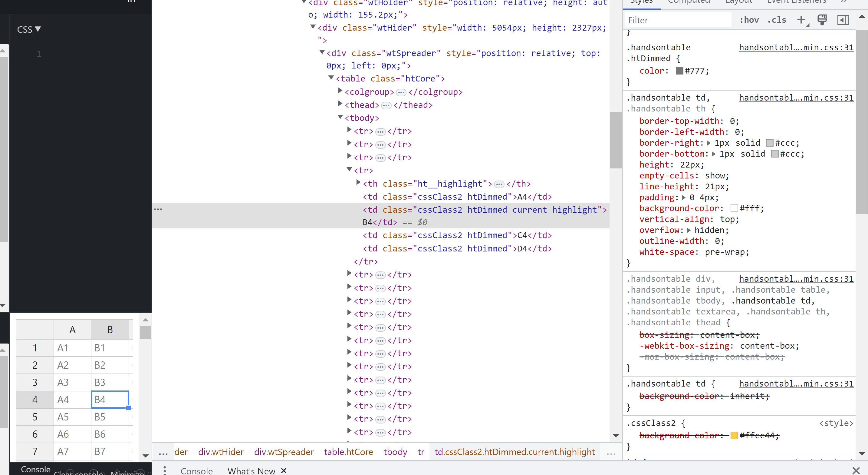Select the td element containing D4
Viewport: 868px width, 475px height.
457,249
